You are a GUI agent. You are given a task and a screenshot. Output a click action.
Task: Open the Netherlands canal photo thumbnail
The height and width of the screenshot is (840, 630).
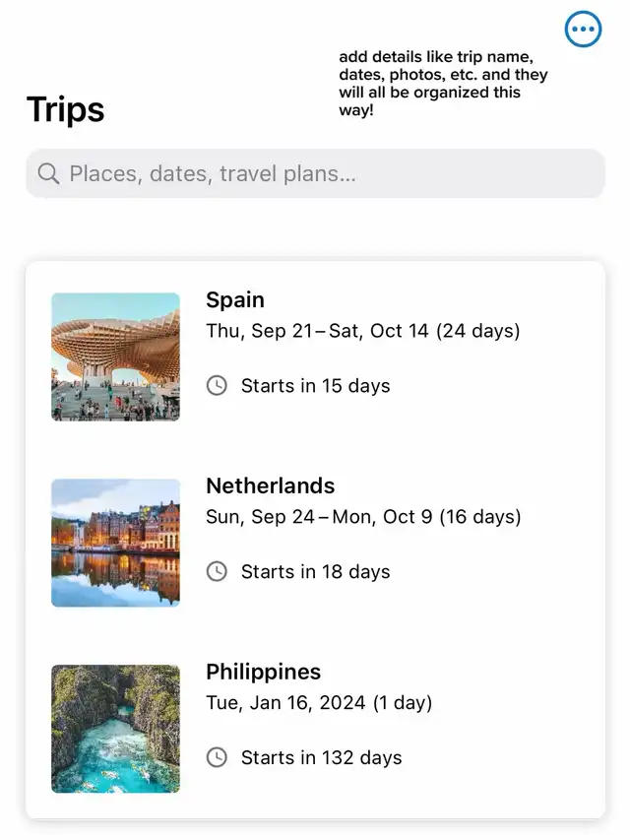click(115, 543)
